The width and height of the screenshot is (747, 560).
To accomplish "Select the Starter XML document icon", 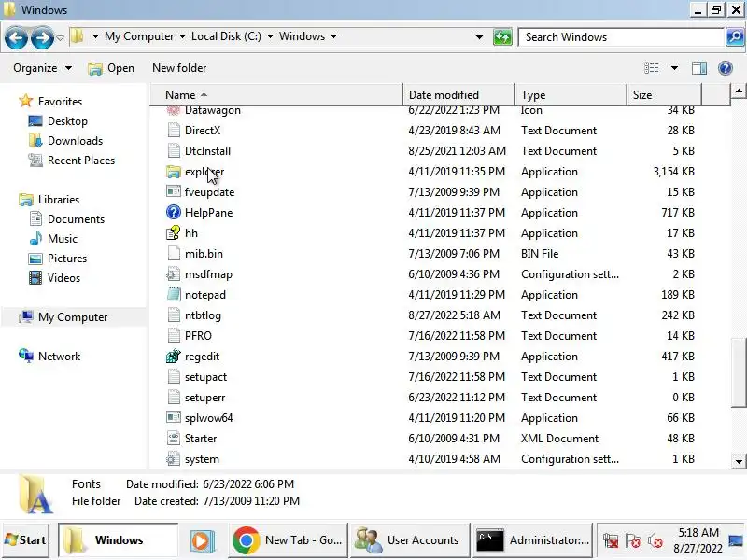I will (174, 438).
